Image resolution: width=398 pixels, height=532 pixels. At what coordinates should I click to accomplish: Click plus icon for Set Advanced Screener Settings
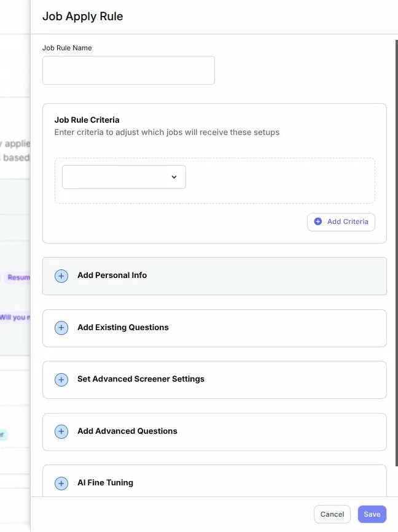61,380
